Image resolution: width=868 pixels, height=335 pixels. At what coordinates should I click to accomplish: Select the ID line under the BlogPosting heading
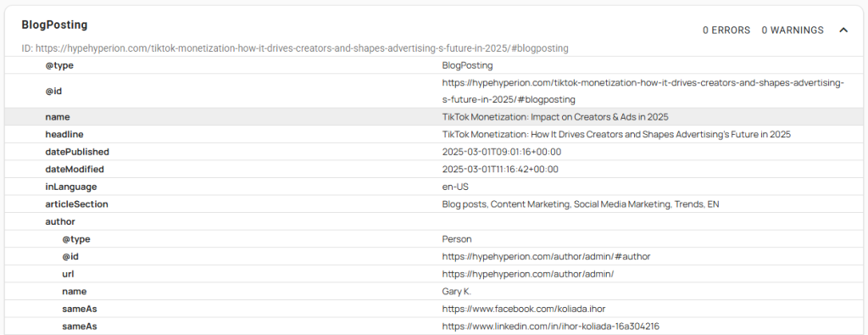(294, 48)
